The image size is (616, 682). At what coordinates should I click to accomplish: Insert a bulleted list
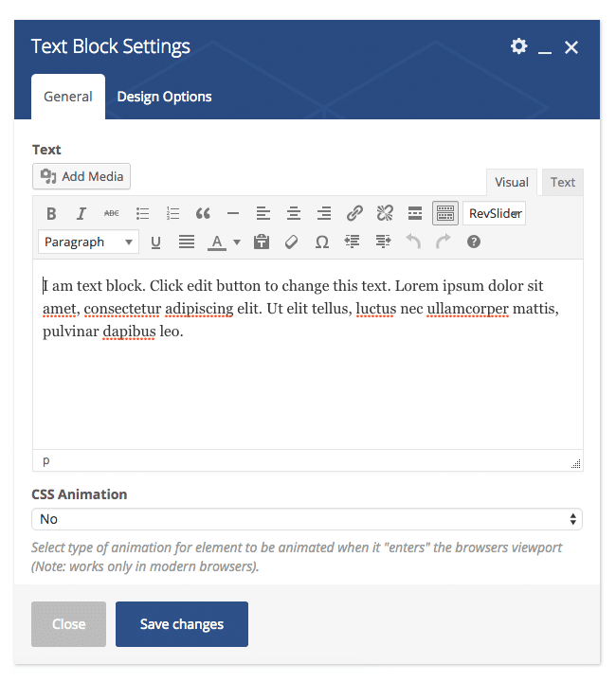click(142, 213)
